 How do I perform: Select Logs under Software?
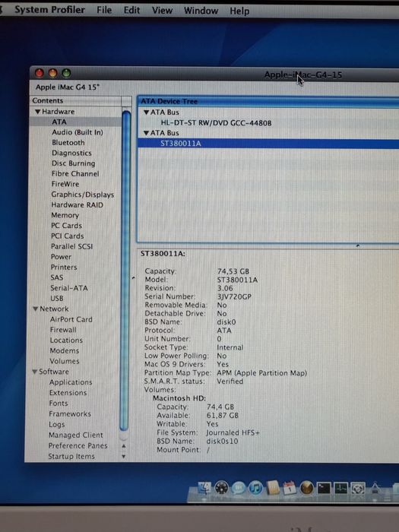[x=57, y=424]
